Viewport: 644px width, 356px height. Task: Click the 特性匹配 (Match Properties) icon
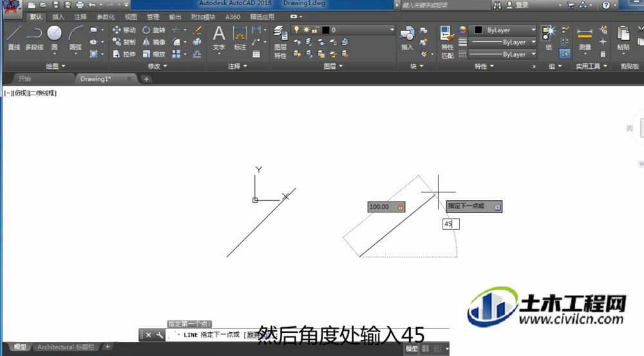click(448, 42)
